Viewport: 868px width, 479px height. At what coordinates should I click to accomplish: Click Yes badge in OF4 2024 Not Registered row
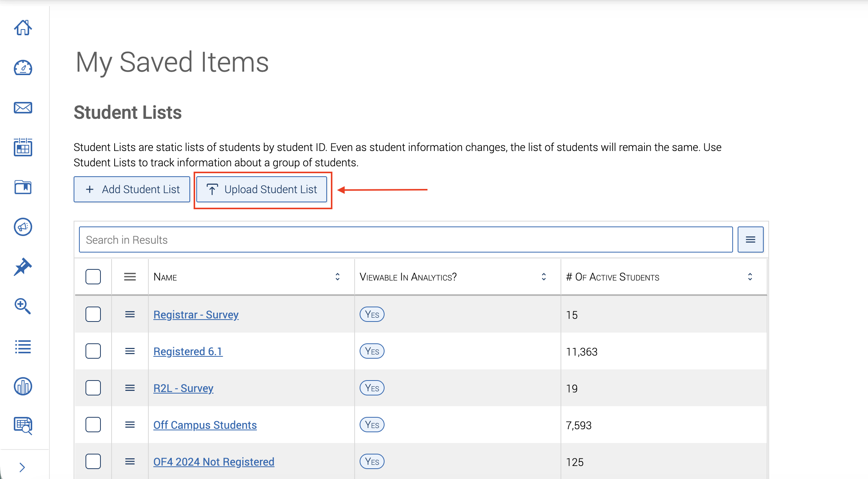(372, 461)
